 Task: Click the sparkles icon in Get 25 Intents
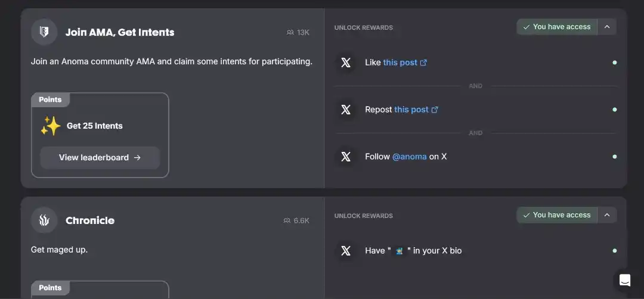51,126
